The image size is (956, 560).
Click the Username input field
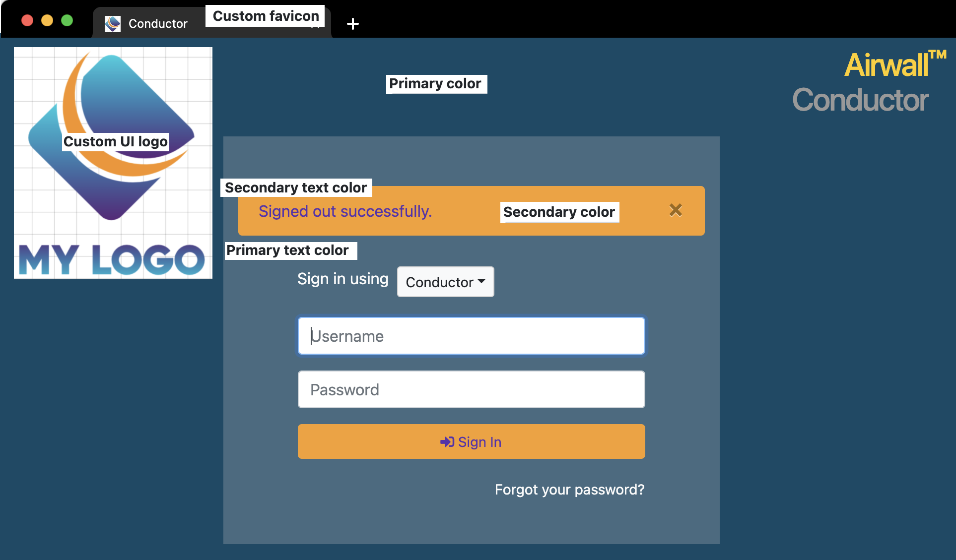pos(472,335)
